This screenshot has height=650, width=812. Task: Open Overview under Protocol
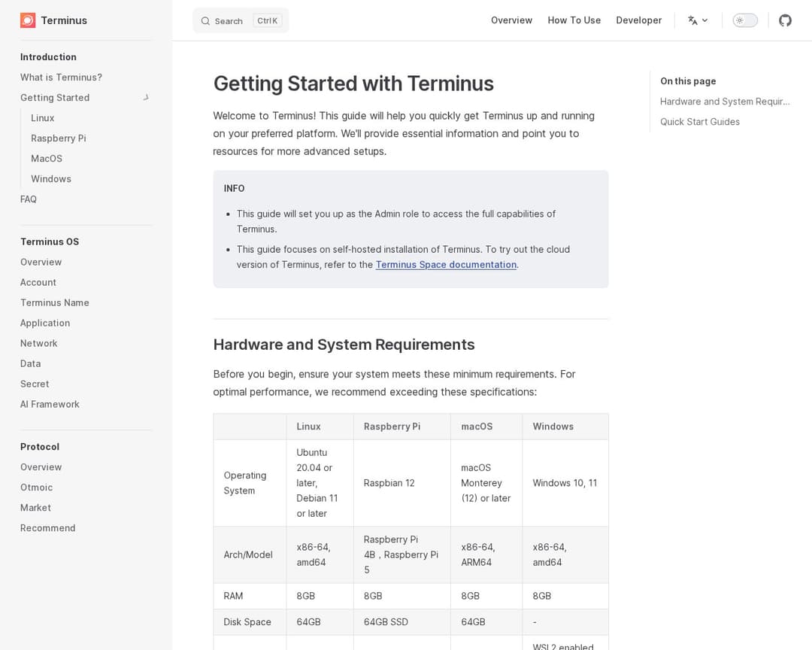(x=41, y=467)
